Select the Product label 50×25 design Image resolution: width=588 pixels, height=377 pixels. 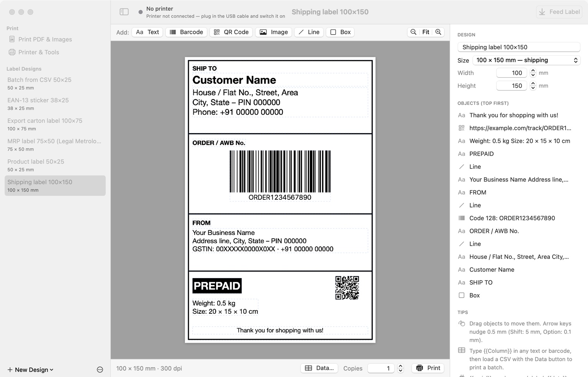pyautogui.click(x=55, y=165)
